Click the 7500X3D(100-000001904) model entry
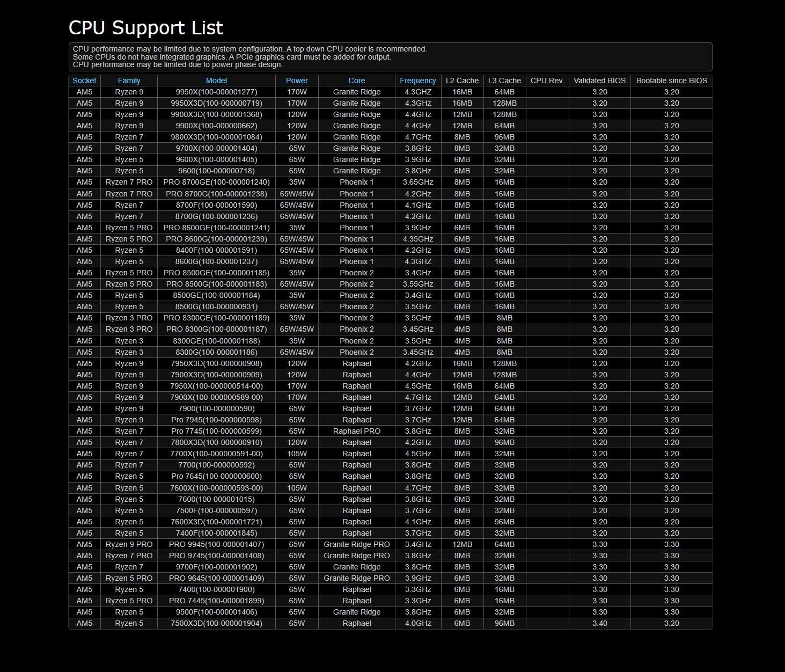This screenshot has width=785, height=672. tap(216, 623)
